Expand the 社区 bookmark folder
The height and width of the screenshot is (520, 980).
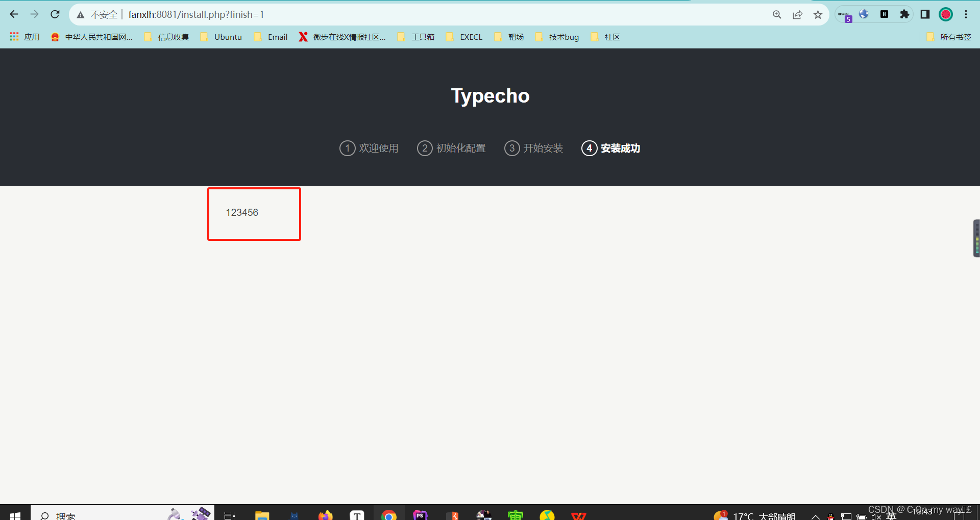(605, 37)
